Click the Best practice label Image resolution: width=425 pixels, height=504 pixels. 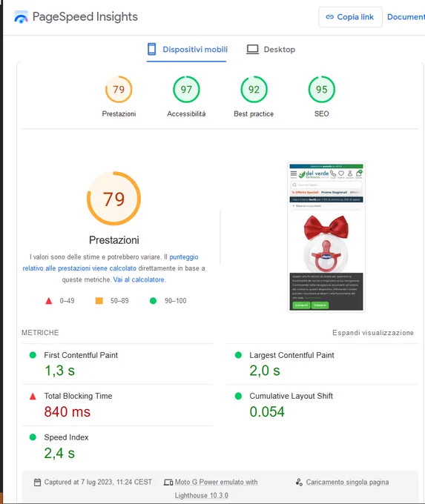254,114
